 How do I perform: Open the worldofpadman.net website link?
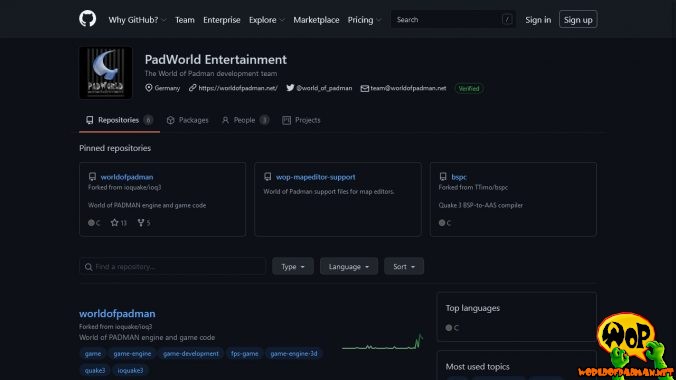point(238,88)
